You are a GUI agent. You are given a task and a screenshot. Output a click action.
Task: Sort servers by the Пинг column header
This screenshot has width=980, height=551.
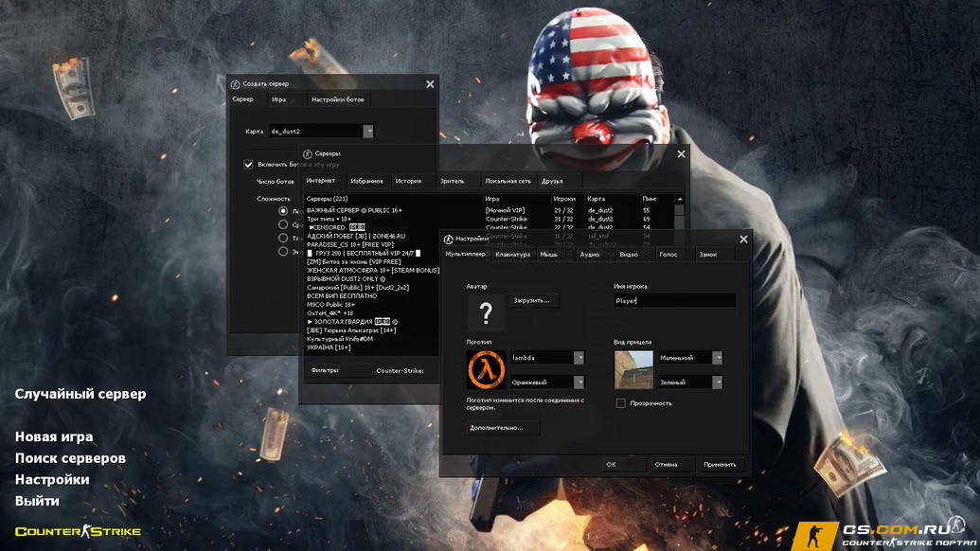point(656,199)
